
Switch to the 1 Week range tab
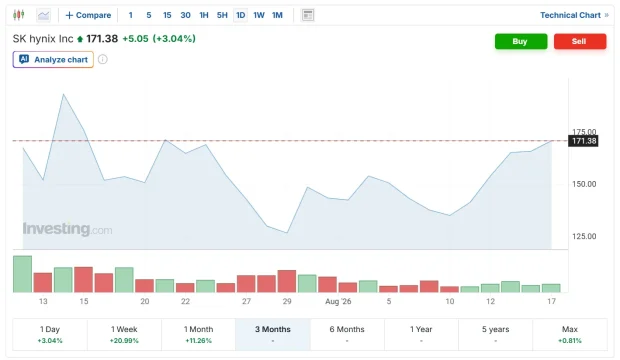click(124, 334)
